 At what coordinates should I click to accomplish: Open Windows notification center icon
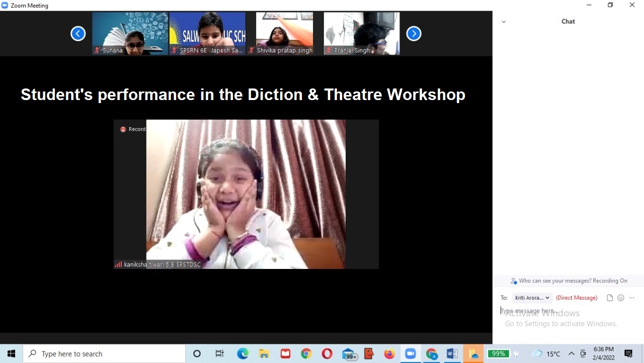(628, 354)
